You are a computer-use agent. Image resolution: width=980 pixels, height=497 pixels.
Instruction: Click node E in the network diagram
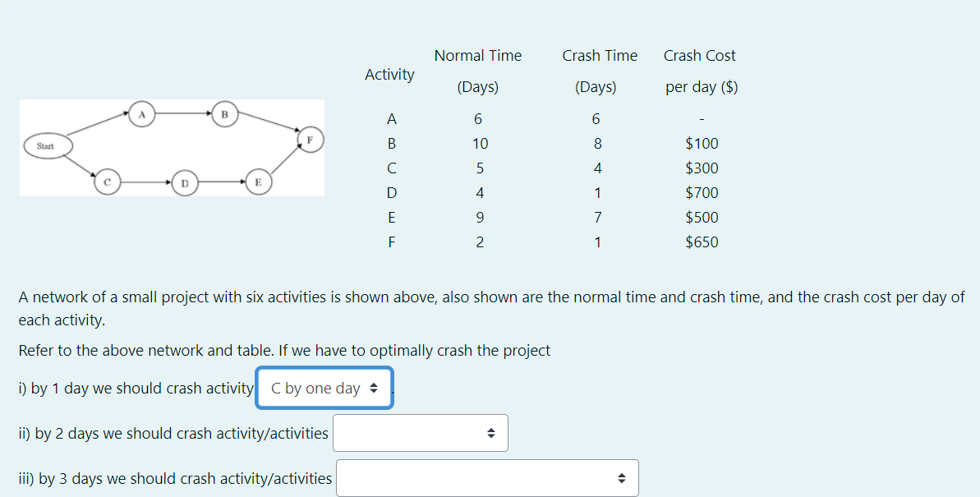tap(257, 180)
